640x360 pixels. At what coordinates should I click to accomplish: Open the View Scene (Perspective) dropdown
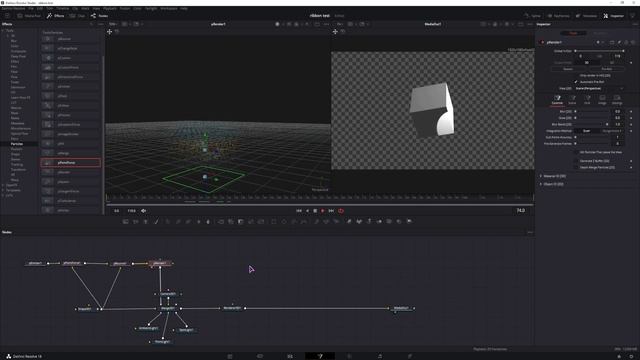pos(599,88)
